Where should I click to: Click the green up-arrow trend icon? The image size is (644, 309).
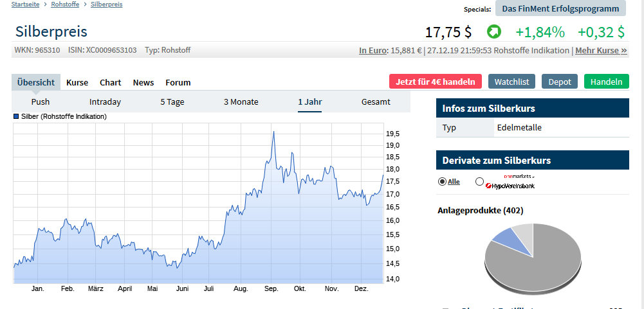(493, 31)
